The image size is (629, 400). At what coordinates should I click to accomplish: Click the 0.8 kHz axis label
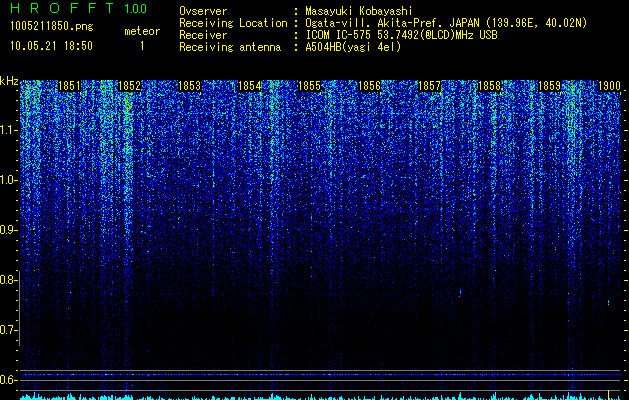tap(8, 280)
